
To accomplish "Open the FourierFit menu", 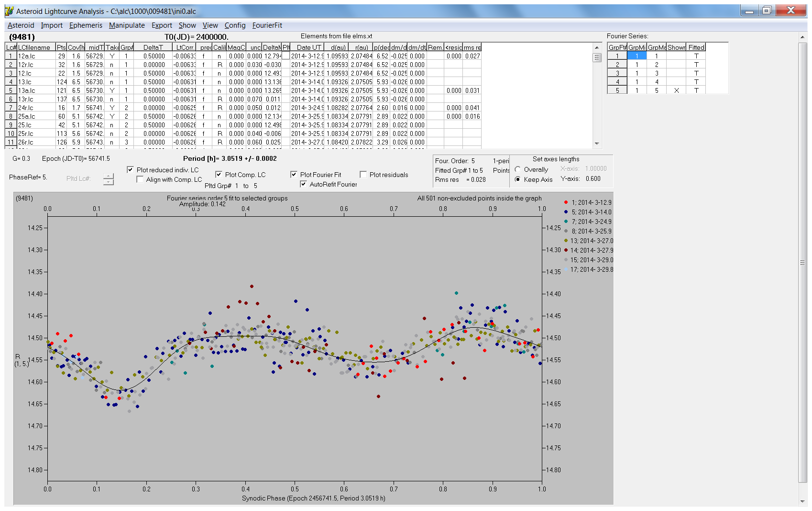I will [267, 25].
